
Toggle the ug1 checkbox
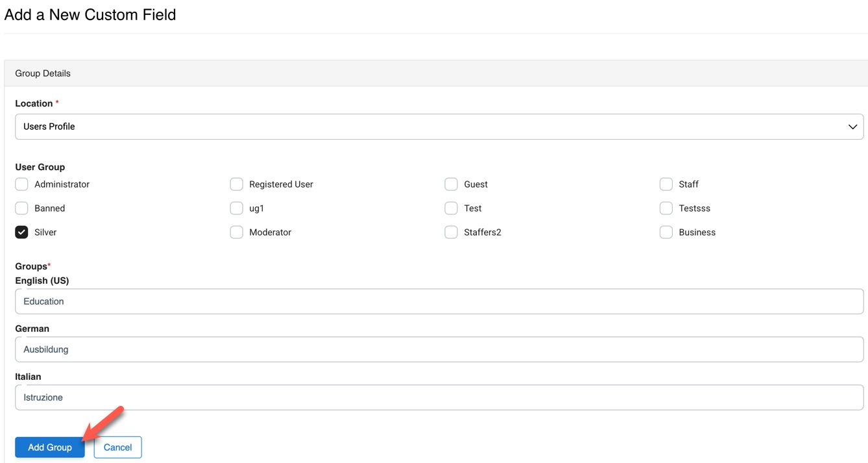pyautogui.click(x=237, y=208)
